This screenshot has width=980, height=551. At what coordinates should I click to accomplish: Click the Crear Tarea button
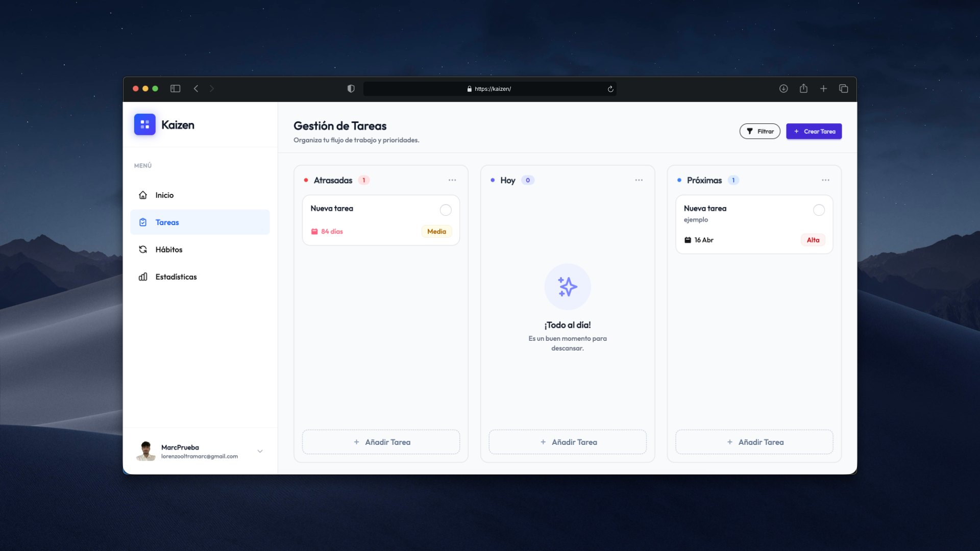click(x=814, y=131)
